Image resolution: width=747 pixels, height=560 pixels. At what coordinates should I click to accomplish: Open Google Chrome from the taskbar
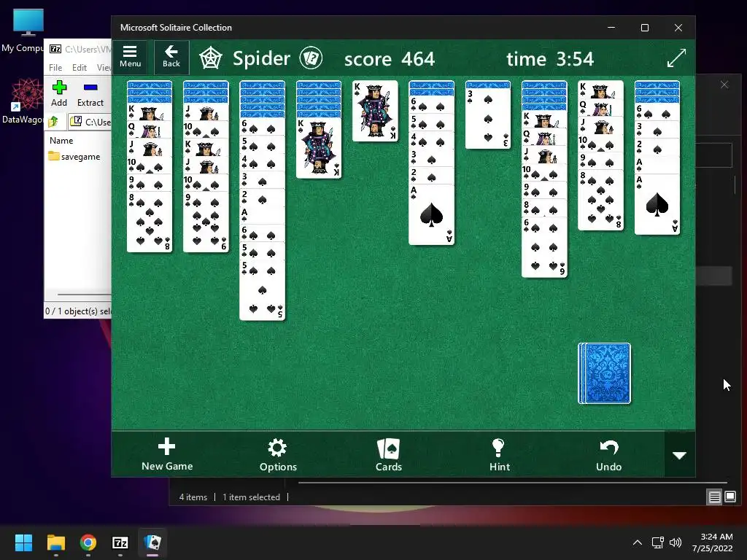pyautogui.click(x=88, y=542)
